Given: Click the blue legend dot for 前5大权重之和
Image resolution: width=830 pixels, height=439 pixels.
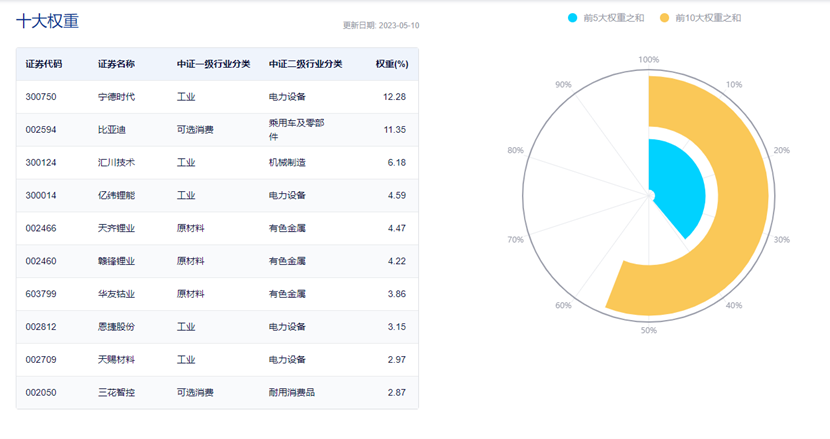Looking at the screenshot, I should click(x=572, y=18).
